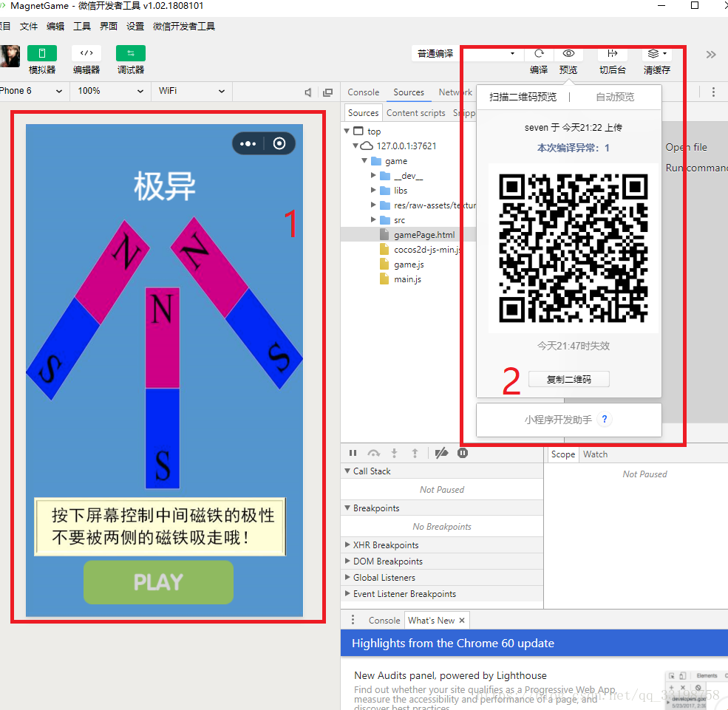
Task: Select the Sources navigator sub-tab
Action: (363, 113)
